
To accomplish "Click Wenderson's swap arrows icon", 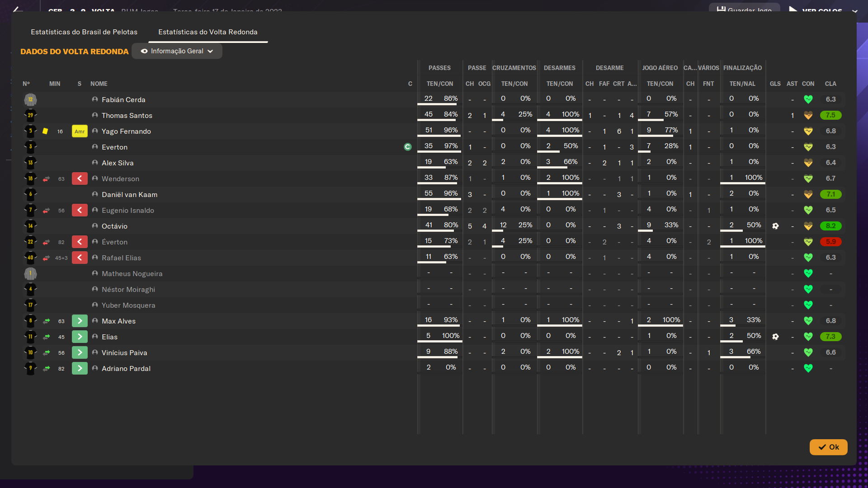I will [46, 179].
